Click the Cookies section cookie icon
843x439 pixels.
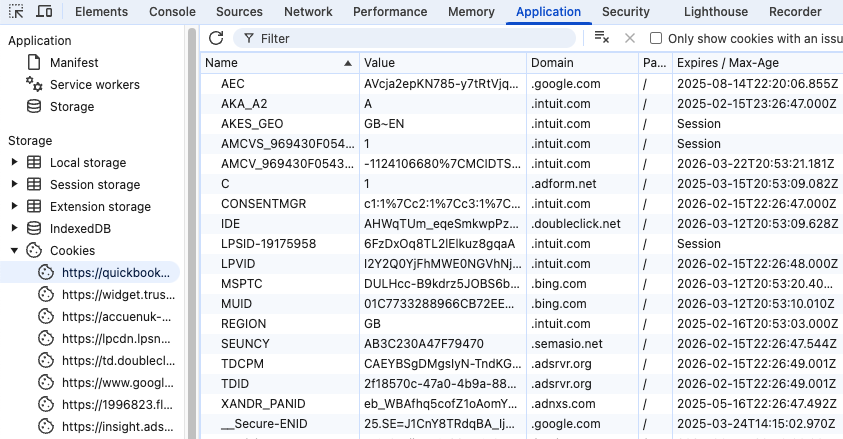tap(34, 250)
